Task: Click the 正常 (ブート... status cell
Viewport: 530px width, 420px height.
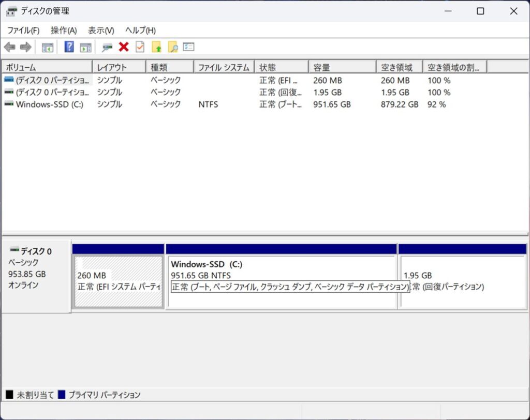Action: click(281, 104)
